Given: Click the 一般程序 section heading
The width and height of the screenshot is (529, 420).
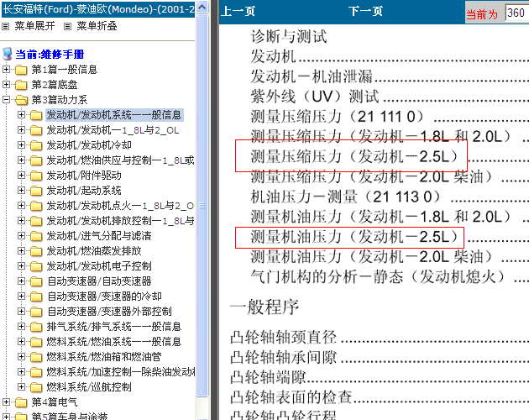Looking at the screenshot, I should coord(264,307).
